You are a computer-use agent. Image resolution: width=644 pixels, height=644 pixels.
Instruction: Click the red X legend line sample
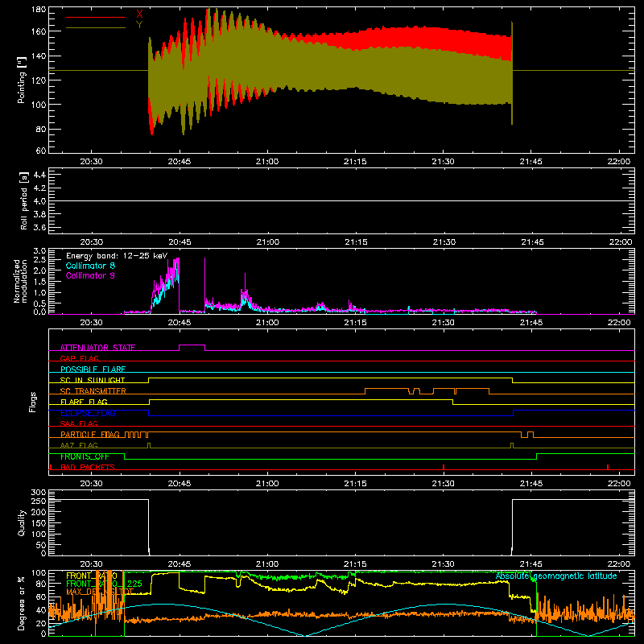tap(96, 17)
